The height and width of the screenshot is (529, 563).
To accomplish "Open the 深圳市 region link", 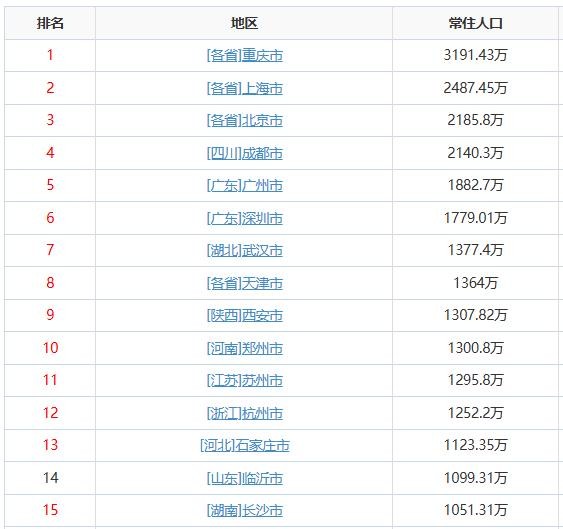I will pyautogui.click(x=245, y=218).
